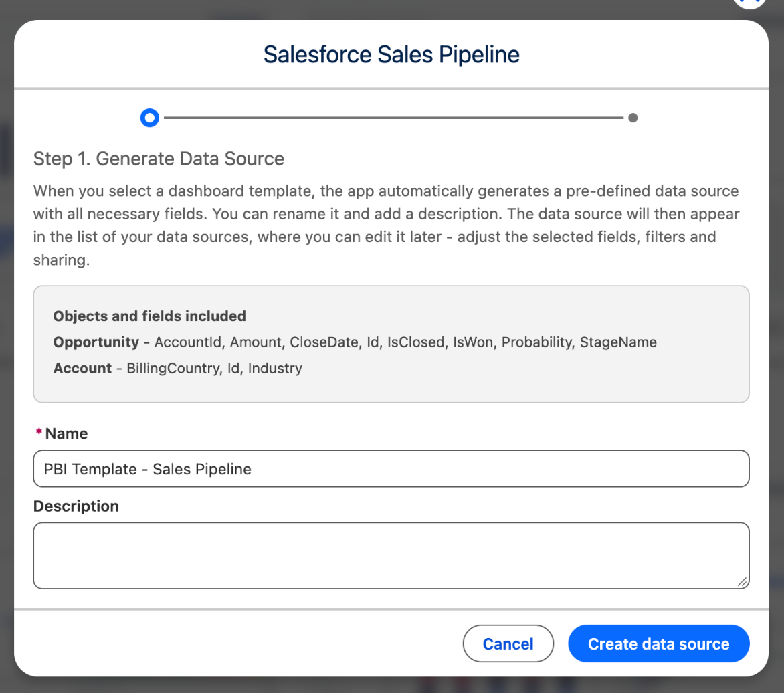Click the BillingCountry field text

pos(173,369)
